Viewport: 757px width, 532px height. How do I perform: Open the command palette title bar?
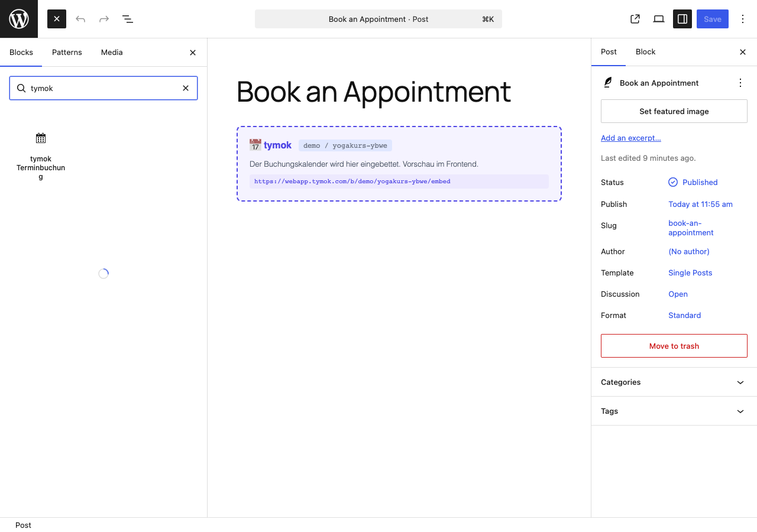[378, 19]
